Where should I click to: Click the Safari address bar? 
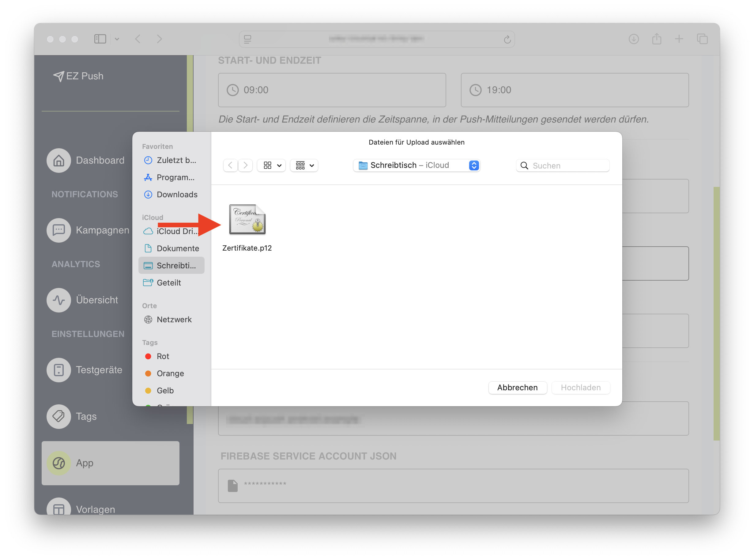point(377,39)
